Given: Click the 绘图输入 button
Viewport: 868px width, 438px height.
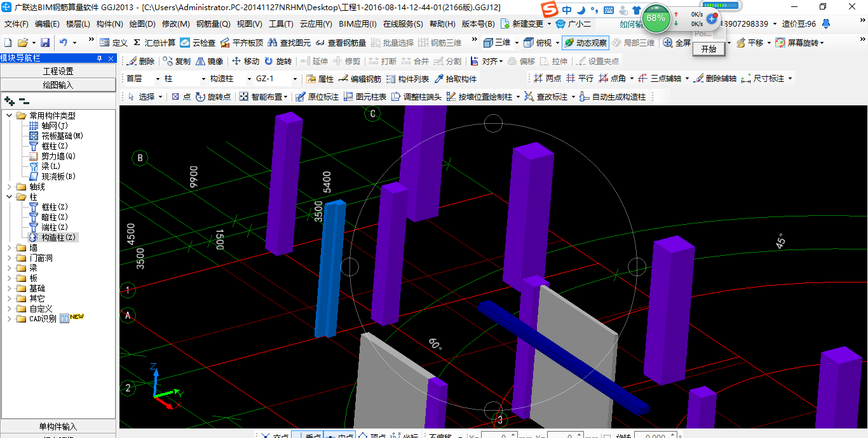Looking at the screenshot, I should [x=58, y=84].
